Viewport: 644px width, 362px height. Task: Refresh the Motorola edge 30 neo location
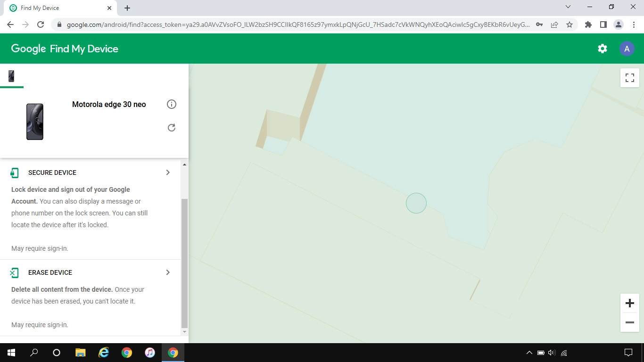(172, 127)
